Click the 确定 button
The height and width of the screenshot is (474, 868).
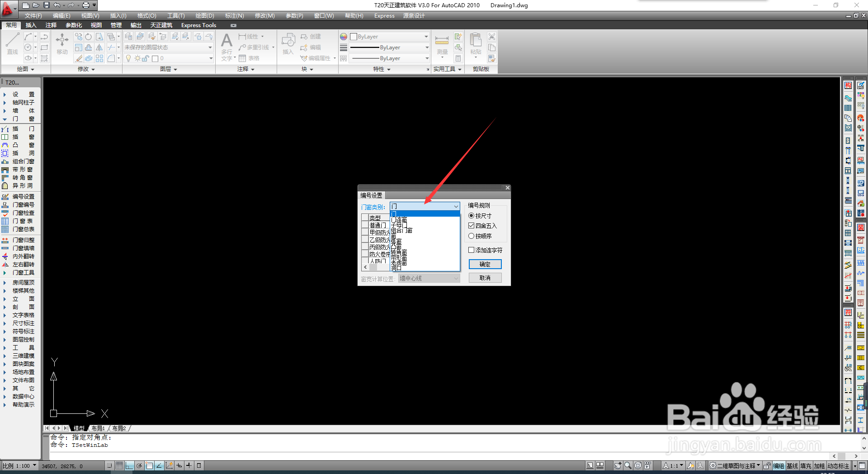485,264
